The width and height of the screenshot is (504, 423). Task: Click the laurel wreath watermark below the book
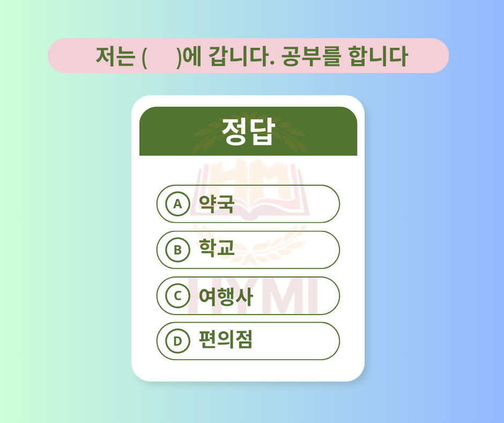pos(250,245)
